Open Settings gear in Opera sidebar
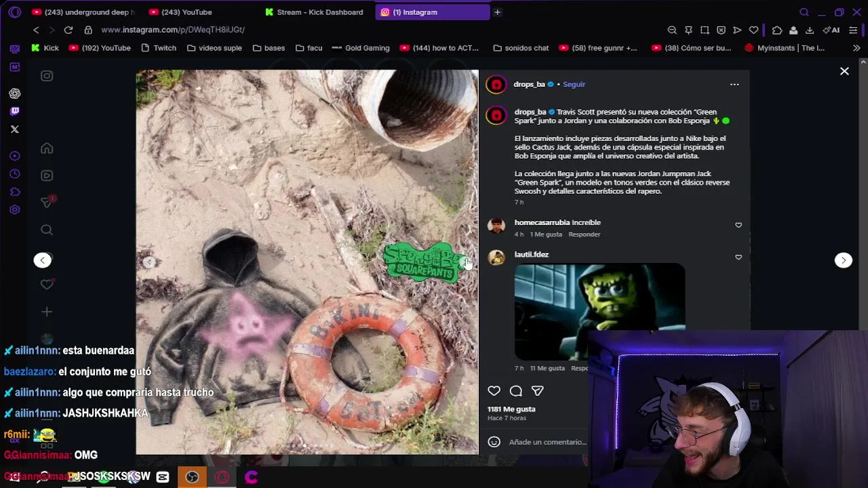 coord(15,209)
